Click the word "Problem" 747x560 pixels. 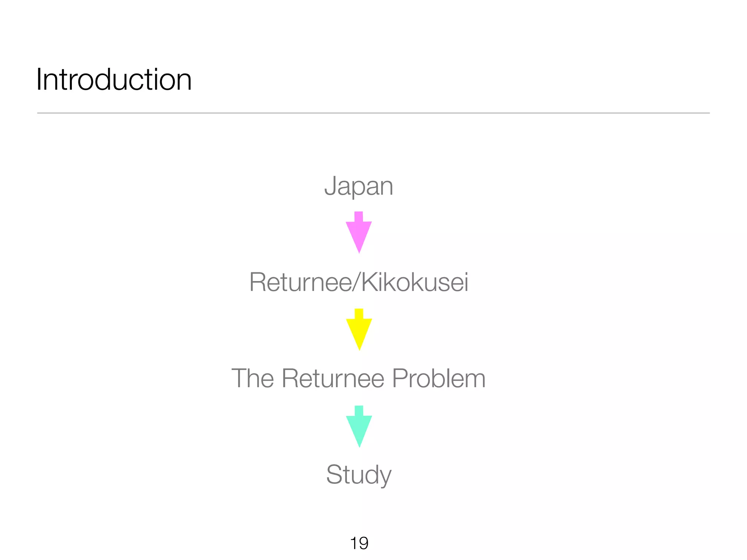pyautogui.click(x=439, y=378)
